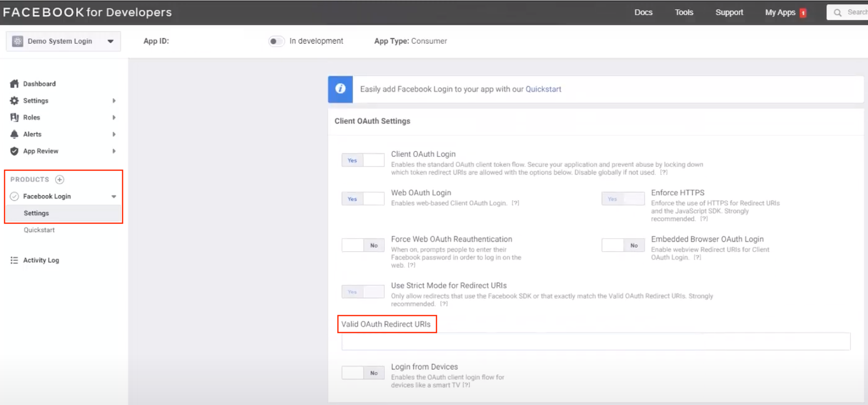Click the App Review shield icon
This screenshot has height=405, width=868.
(x=14, y=151)
